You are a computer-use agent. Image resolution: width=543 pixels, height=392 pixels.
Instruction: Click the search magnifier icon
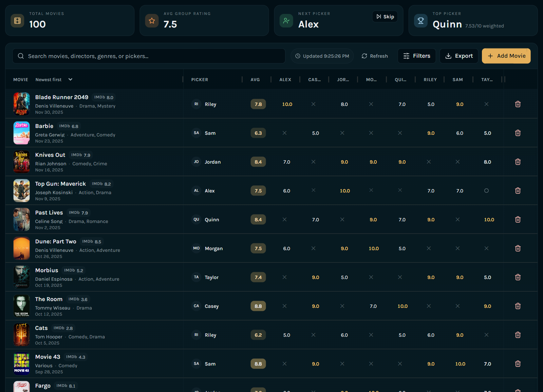tap(21, 56)
